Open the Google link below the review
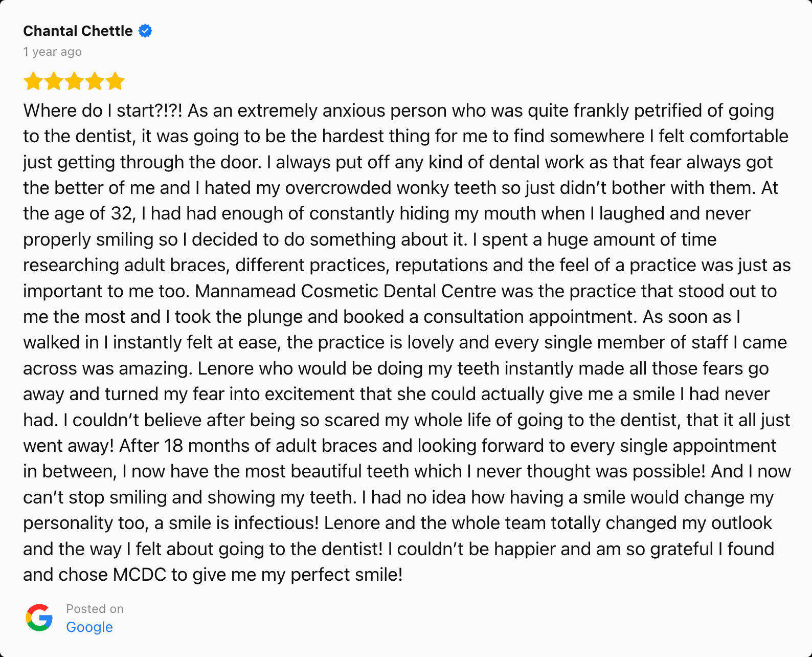812x657 pixels. 89,627
